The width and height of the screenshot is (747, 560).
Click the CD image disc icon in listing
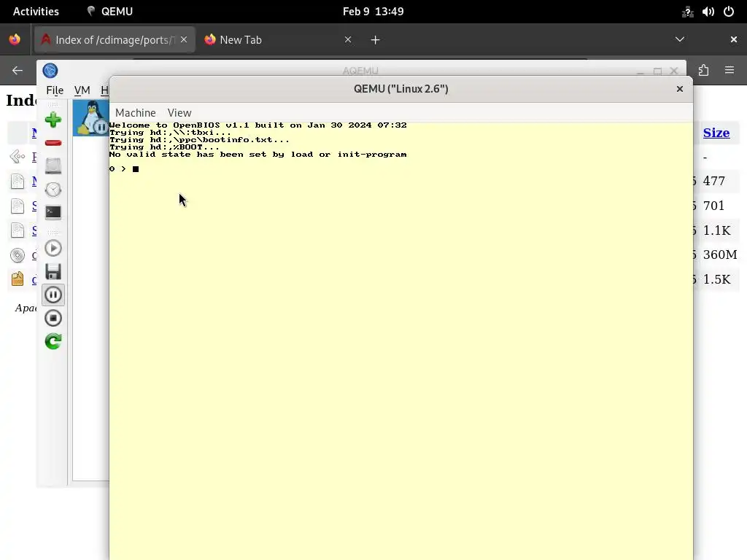click(x=18, y=255)
